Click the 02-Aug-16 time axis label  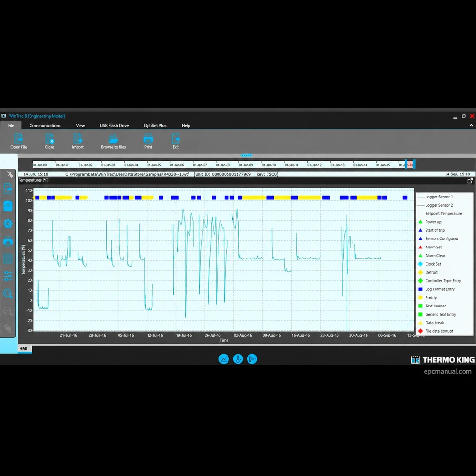point(243,336)
